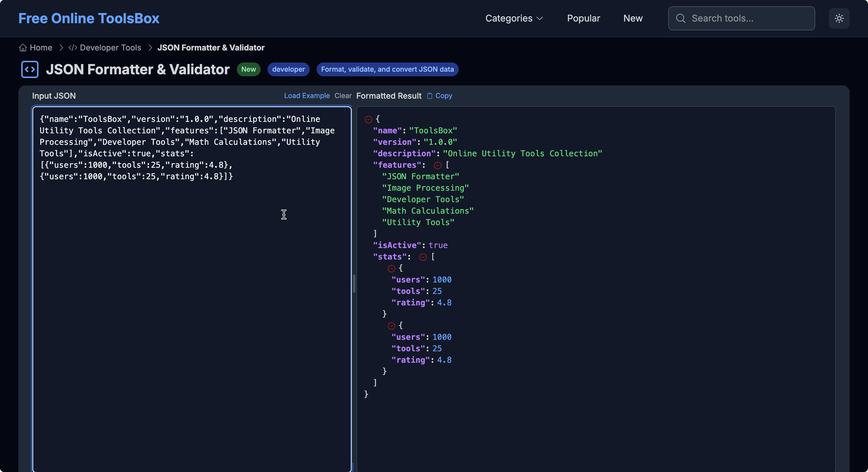This screenshot has width=868, height=472.
Task: Click the "isActive" key
Action: tap(397, 245)
